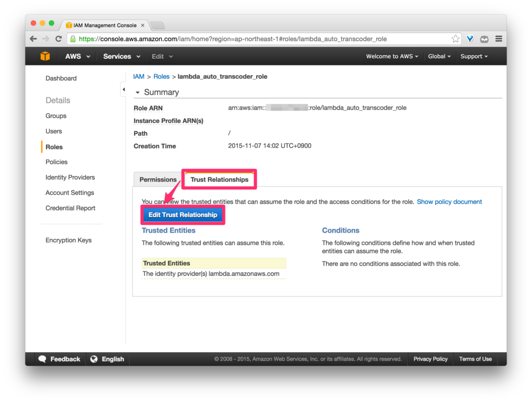Click the Creation Time value 2015-11-07
Image resolution: width=532 pixels, height=402 pixels.
[x=270, y=146]
